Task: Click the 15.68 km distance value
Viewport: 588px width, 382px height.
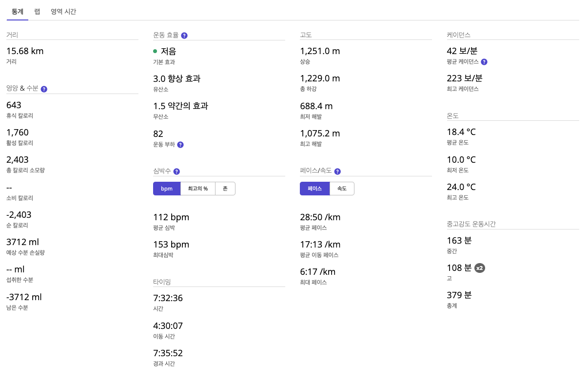Action: click(24, 51)
